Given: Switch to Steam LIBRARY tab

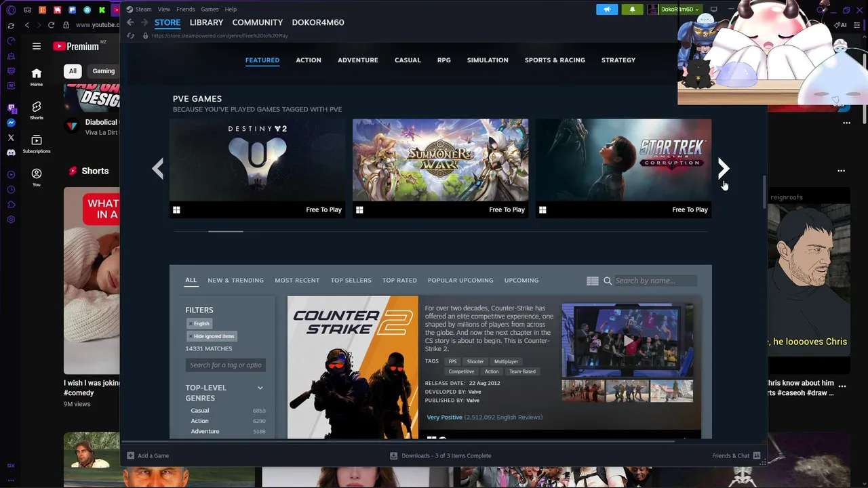Looking at the screenshot, I should (206, 22).
